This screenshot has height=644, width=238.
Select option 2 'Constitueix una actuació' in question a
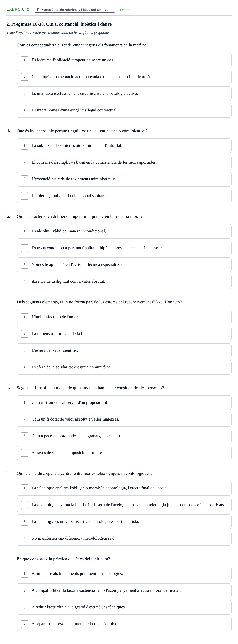[124, 77]
